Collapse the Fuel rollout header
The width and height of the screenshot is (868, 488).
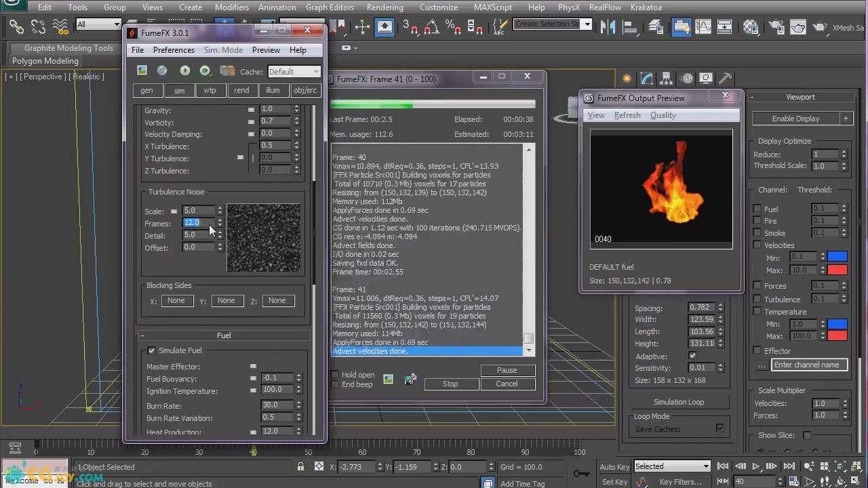[224, 335]
